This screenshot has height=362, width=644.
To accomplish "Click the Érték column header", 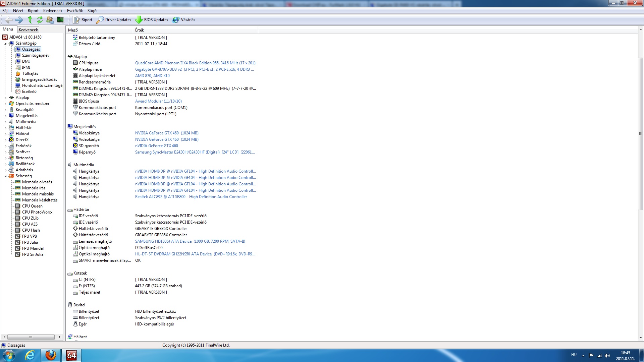I will [x=196, y=30].
